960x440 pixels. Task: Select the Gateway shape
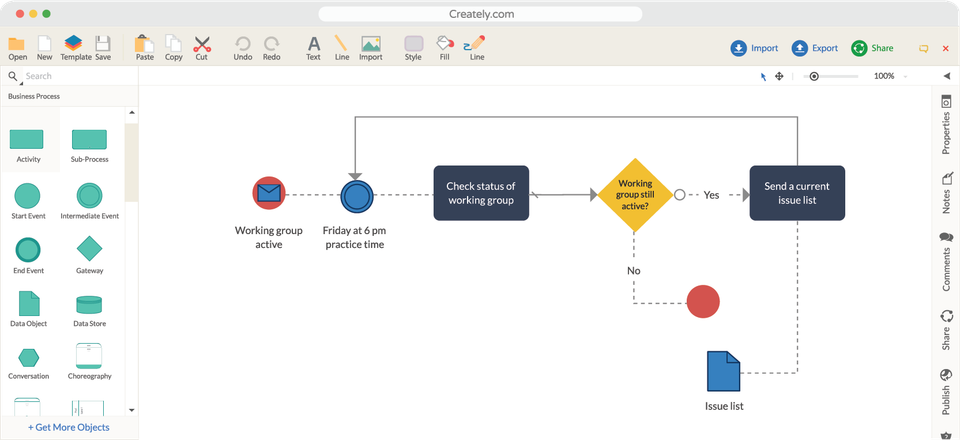pos(89,249)
